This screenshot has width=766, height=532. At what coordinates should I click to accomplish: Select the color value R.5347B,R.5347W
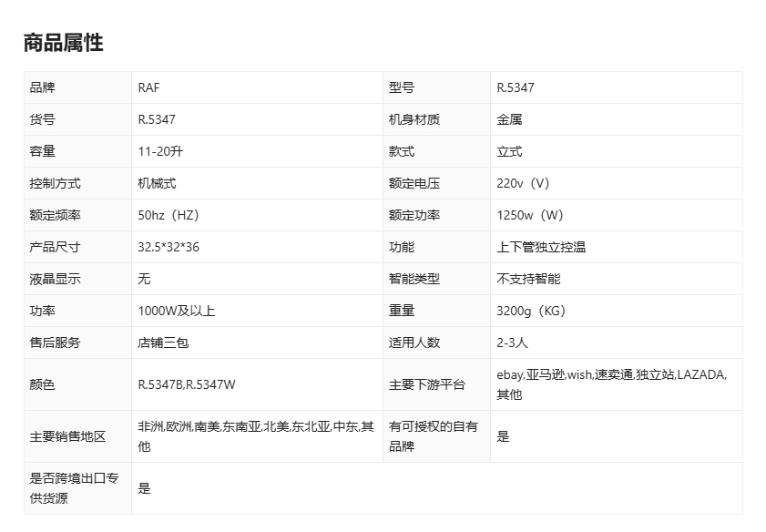(x=187, y=384)
